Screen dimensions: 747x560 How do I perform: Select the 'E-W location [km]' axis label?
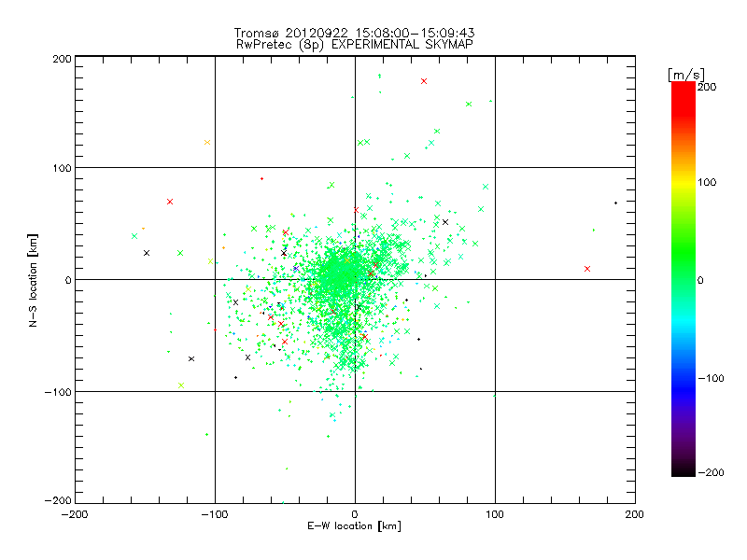(x=354, y=525)
